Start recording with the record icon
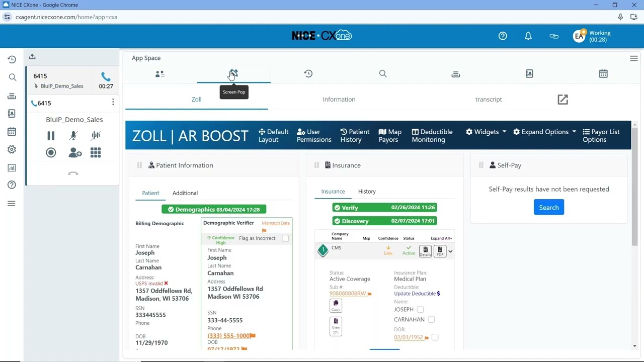The height and width of the screenshot is (362, 644). [x=51, y=152]
